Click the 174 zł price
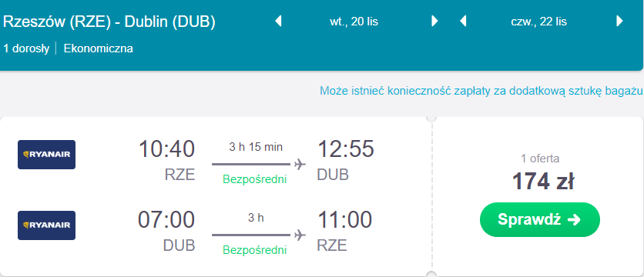The height and width of the screenshot is (277, 644). pos(542,182)
